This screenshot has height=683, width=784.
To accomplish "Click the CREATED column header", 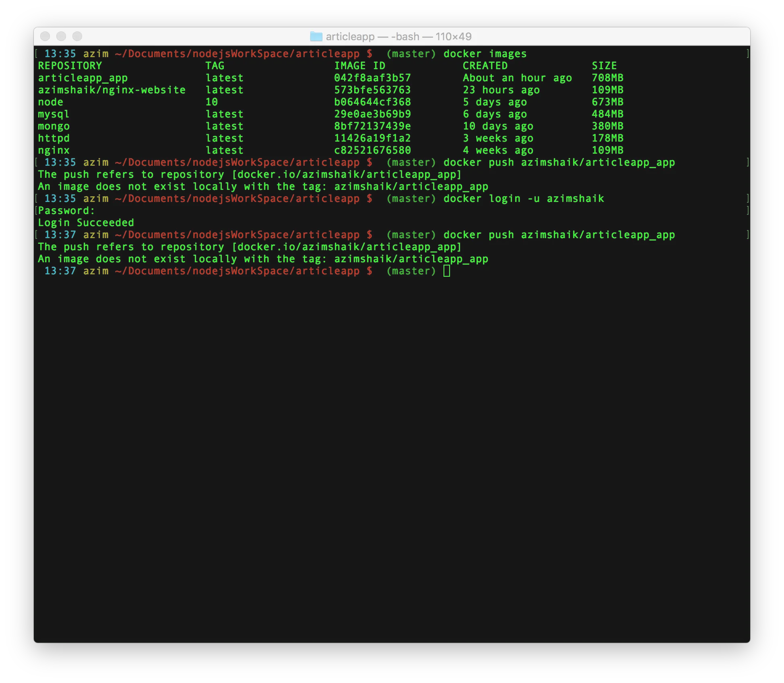I will click(x=485, y=66).
